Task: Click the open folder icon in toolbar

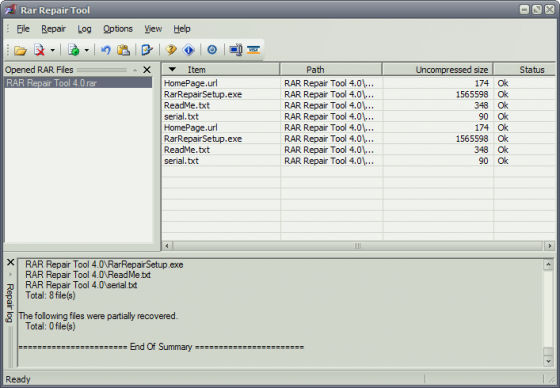Action: 20,50
